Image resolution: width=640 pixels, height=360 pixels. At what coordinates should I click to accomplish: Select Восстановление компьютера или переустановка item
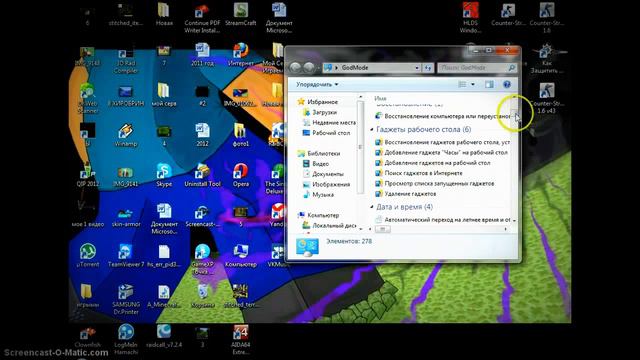point(442,116)
